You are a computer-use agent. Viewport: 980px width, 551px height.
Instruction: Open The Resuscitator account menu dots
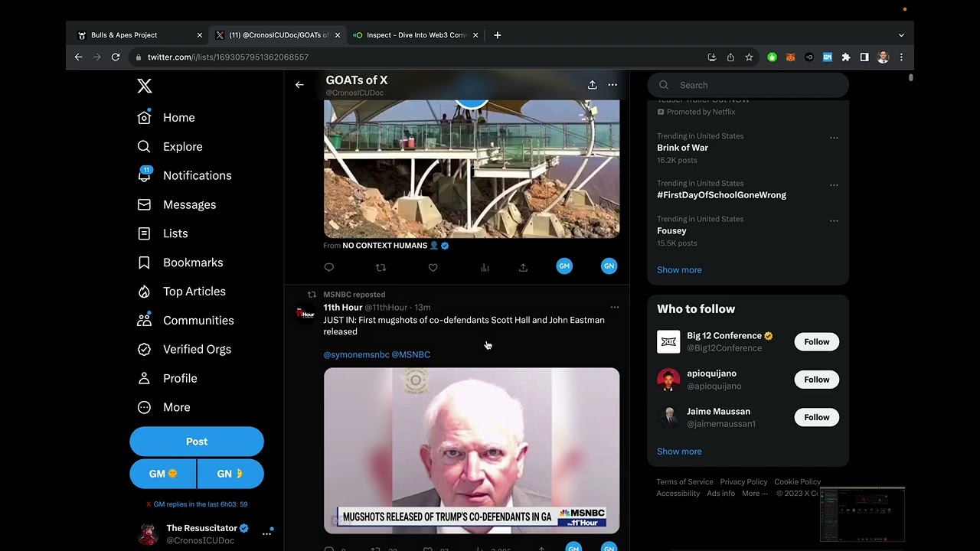tap(266, 533)
